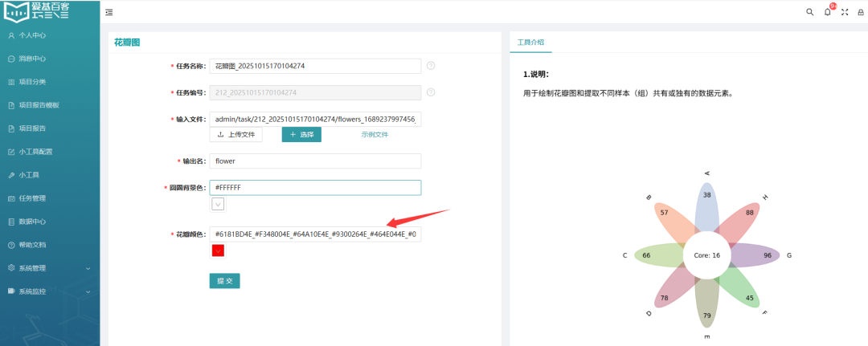Open 帮助文档 in the sidebar
The height and width of the screenshot is (346, 868).
click(x=32, y=245)
